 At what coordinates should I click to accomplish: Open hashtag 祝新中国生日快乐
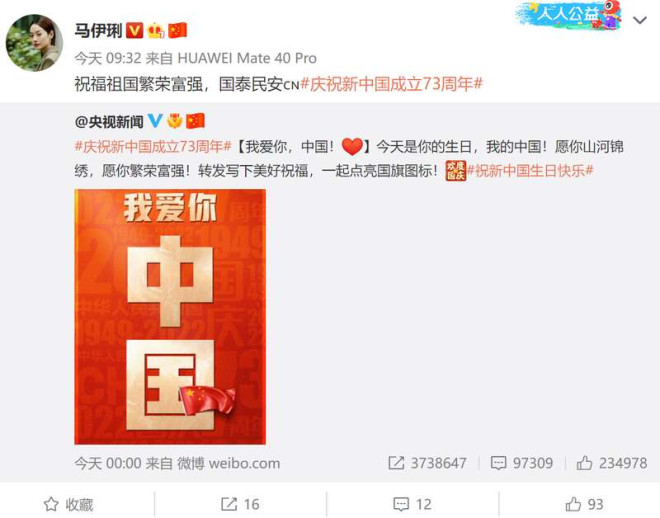click(530, 171)
